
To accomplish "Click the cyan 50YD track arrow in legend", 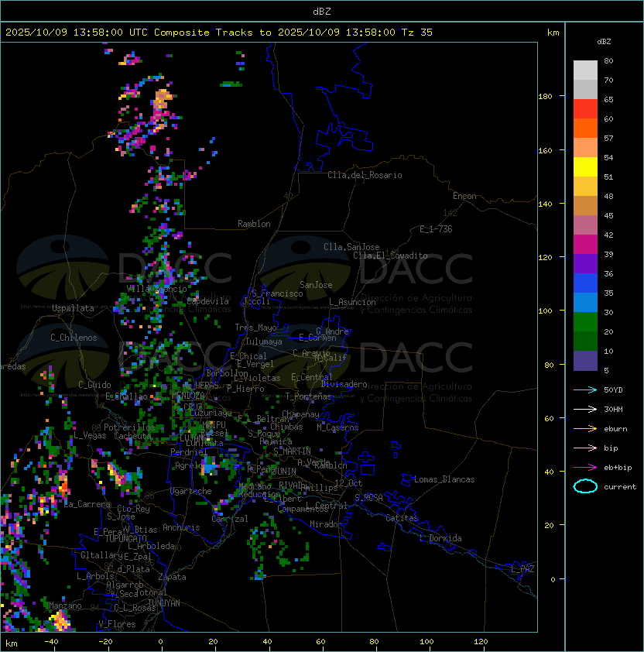I will tap(585, 389).
